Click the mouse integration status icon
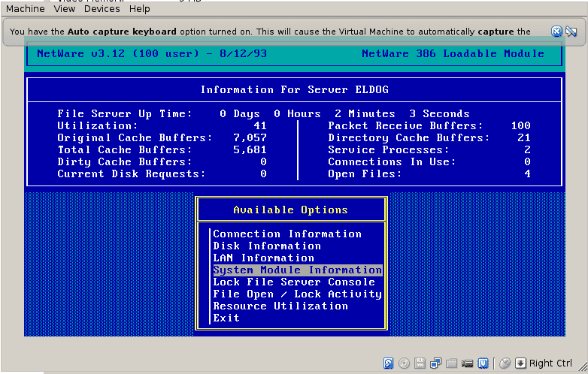Viewport: 588px width, 374px height. tap(505, 363)
